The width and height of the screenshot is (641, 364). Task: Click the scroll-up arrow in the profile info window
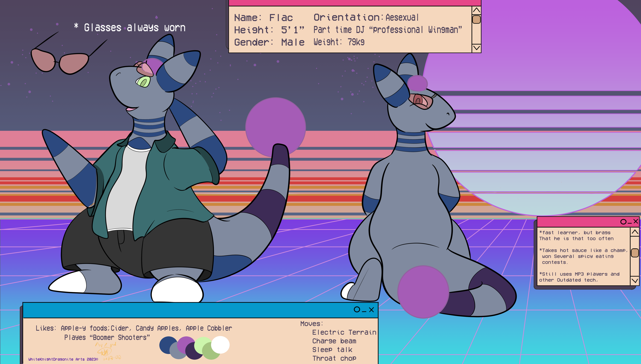(x=476, y=10)
